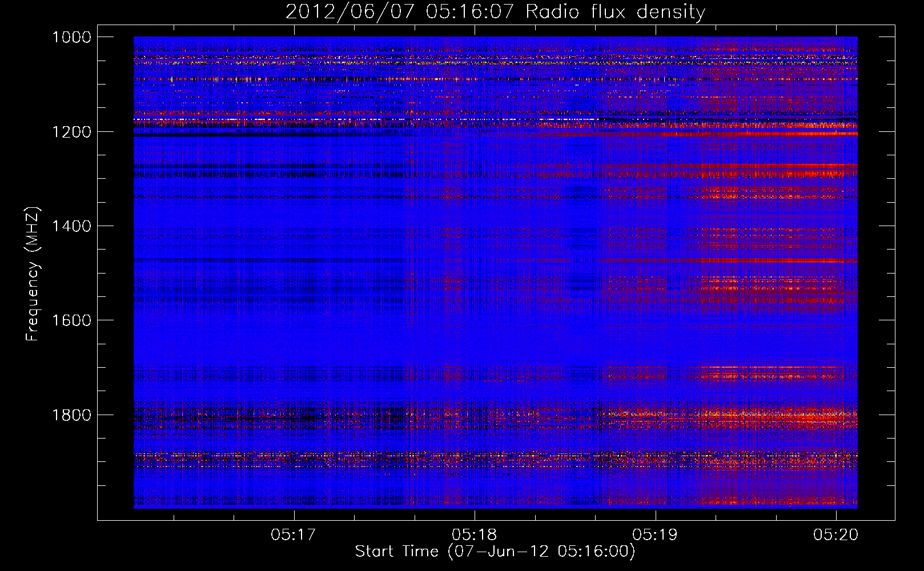Click the 1800 frequency tick label

(71, 415)
